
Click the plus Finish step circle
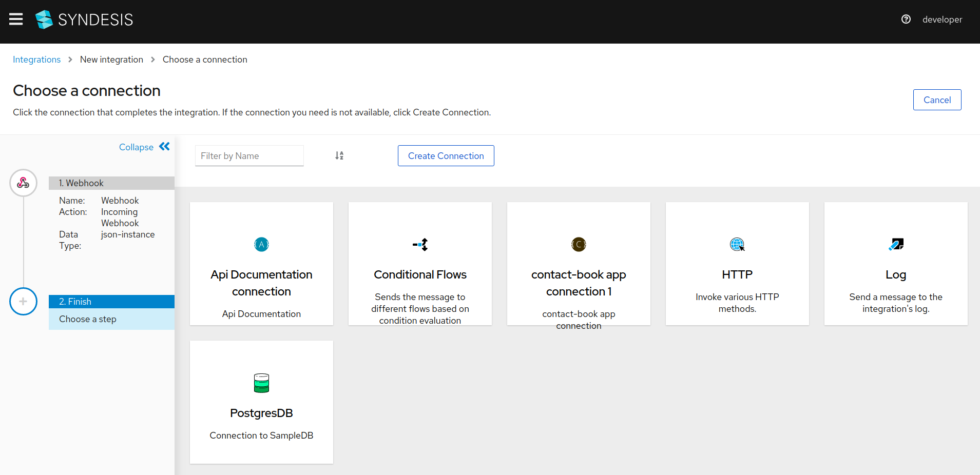(x=23, y=302)
